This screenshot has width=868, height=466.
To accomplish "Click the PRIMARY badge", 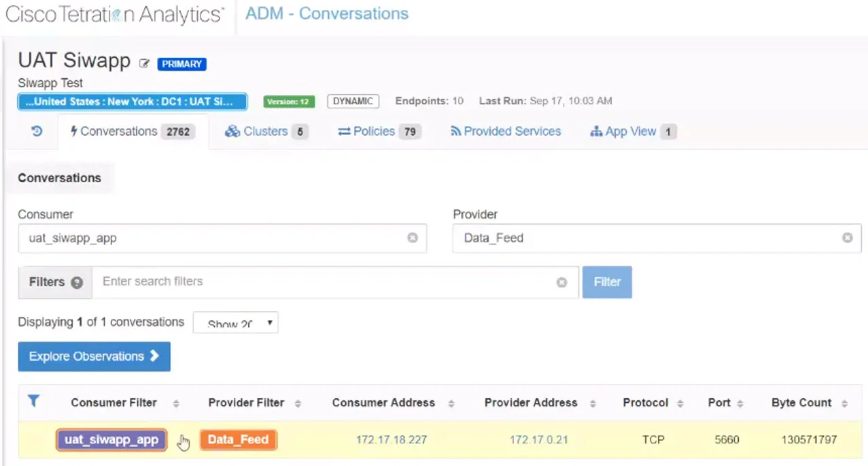I will point(181,64).
